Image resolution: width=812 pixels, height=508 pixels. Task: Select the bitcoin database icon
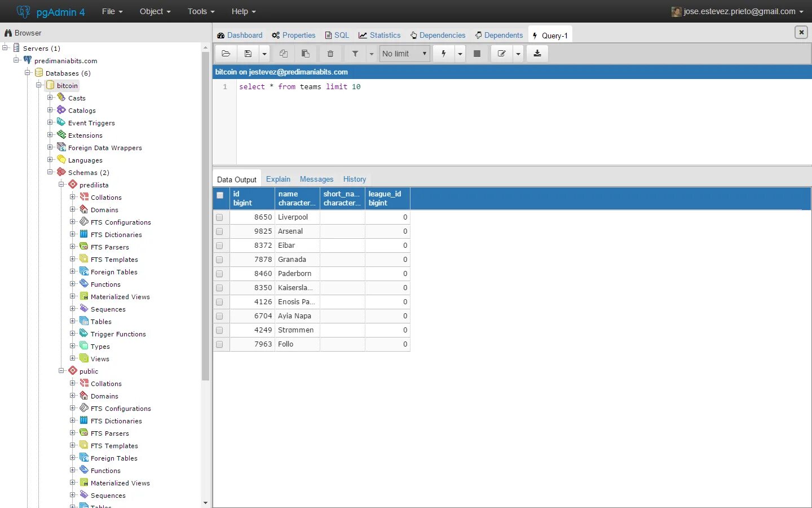tap(50, 85)
